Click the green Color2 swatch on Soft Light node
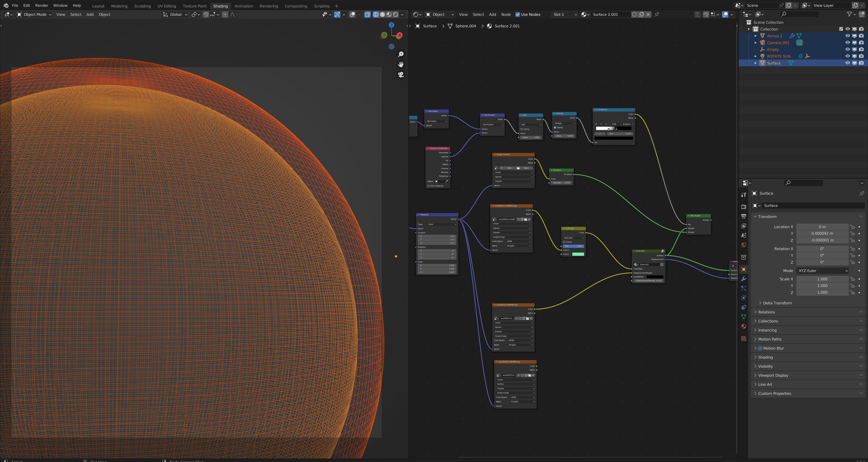Image resolution: width=868 pixels, height=462 pixels. pos(578,254)
